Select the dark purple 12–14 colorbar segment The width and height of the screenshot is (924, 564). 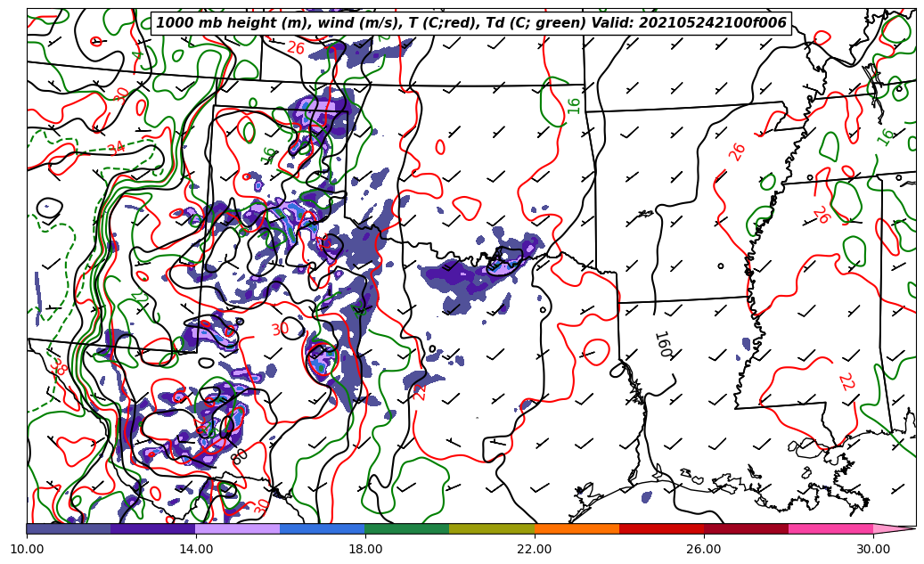[153, 528]
